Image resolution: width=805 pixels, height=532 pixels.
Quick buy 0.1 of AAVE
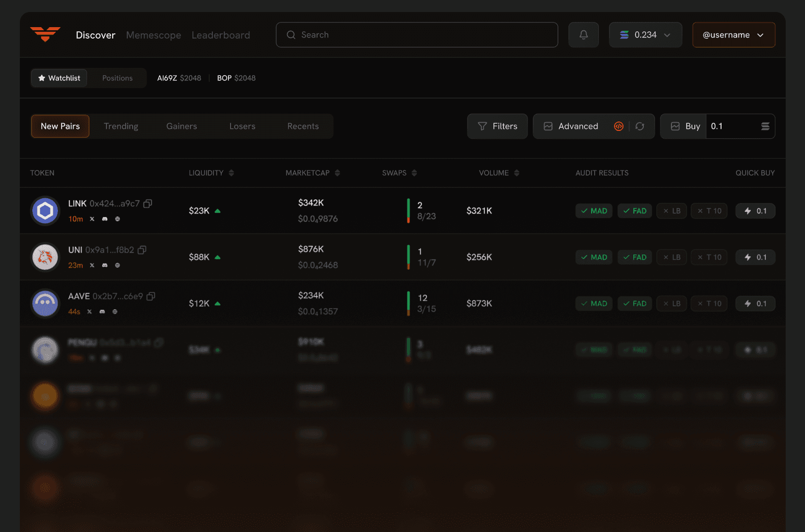(x=755, y=304)
